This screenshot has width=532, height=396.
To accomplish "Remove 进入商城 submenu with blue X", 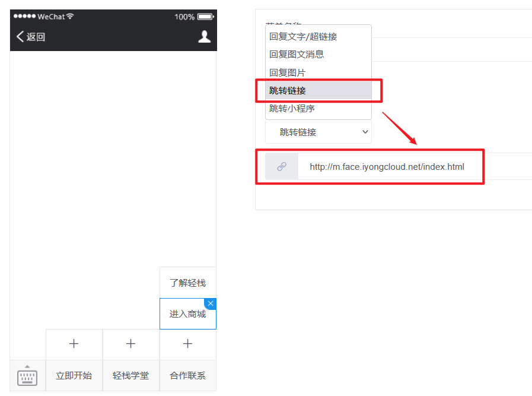I will (211, 303).
